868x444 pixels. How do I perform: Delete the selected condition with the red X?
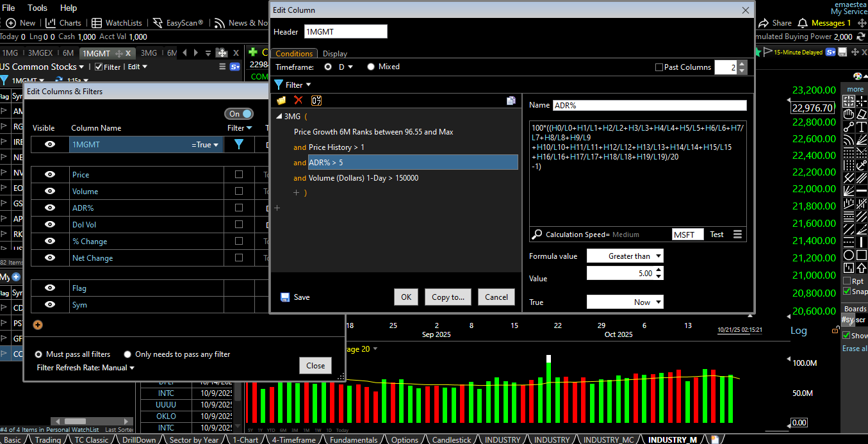pos(298,101)
